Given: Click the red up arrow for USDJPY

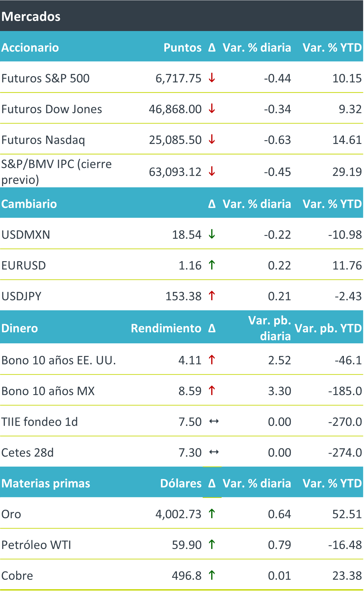Looking at the screenshot, I should point(212,296).
